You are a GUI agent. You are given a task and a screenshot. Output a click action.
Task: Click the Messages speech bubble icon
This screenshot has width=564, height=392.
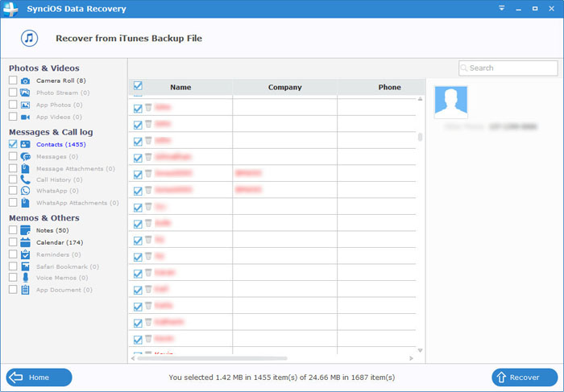tap(25, 157)
